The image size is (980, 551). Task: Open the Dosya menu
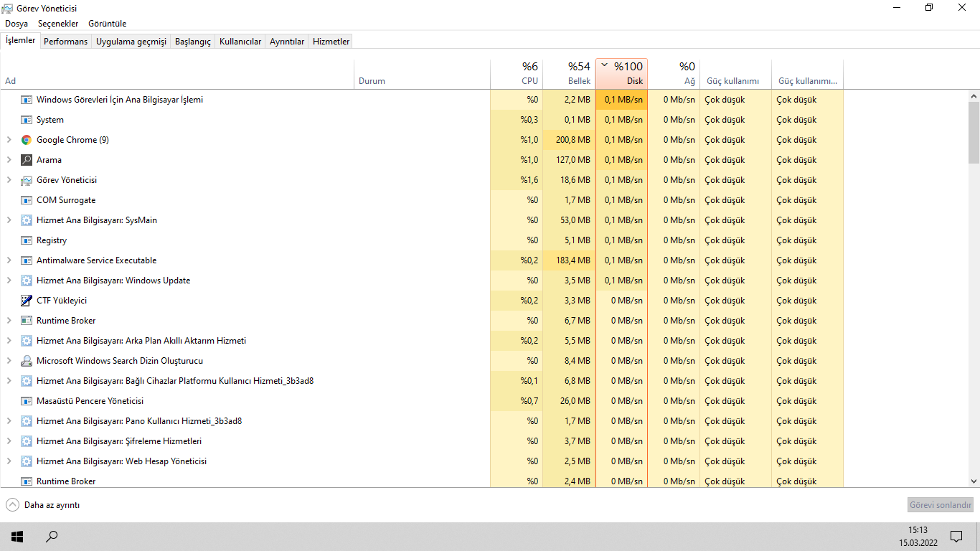tap(17, 24)
